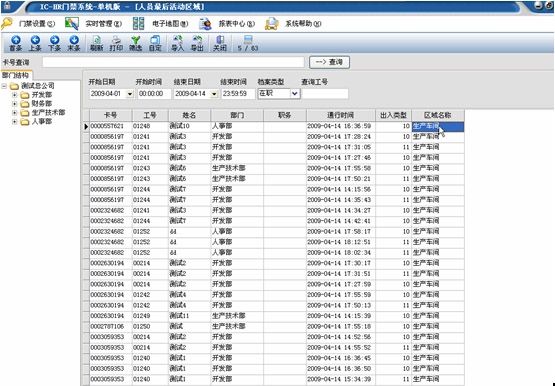
Task: Click the lock icon in the title bar
Action: point(7,6)
